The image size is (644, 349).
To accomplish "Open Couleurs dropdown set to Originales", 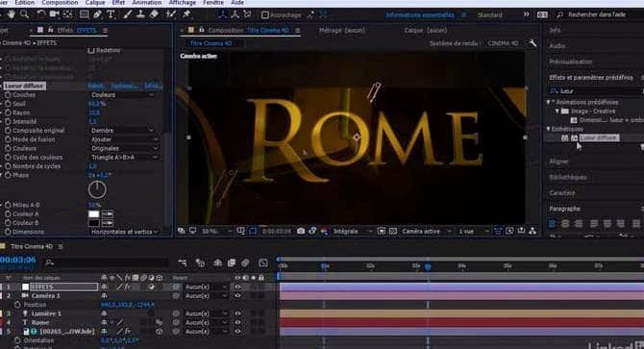I will 124,148.
